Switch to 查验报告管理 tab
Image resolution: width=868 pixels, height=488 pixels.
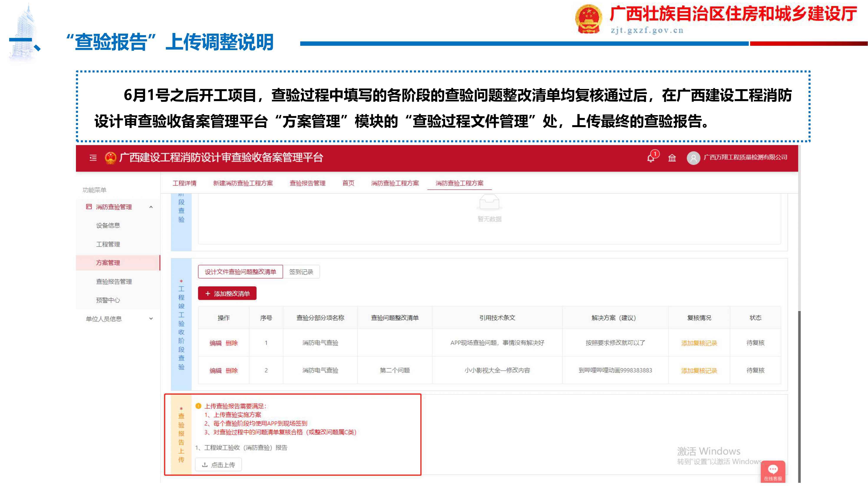click(x=307, y=183)
